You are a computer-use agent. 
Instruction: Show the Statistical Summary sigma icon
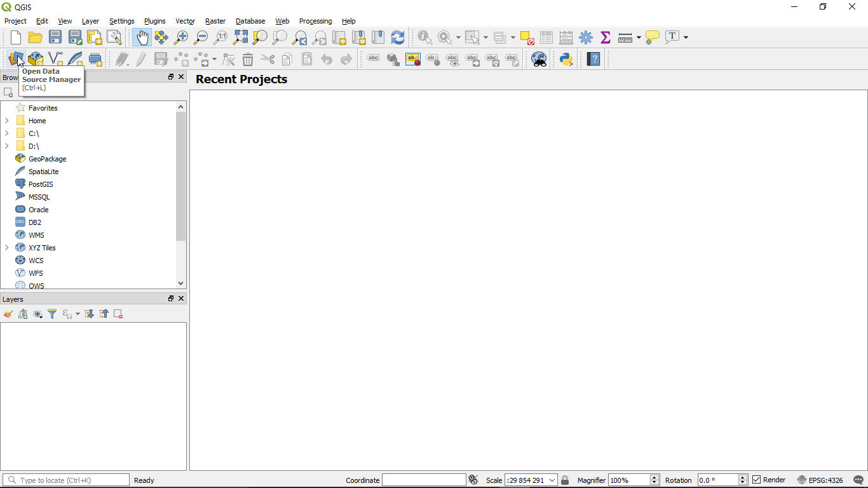(x=606, y=37)
